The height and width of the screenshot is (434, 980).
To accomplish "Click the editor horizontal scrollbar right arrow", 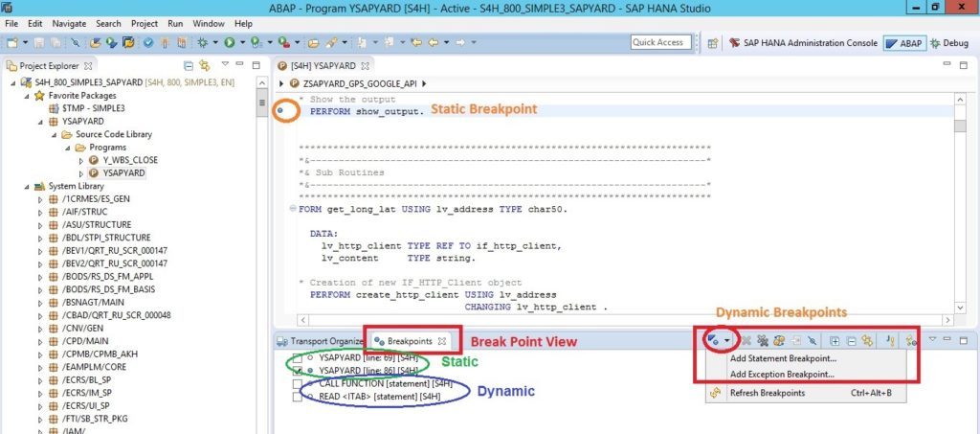I will coord(948,320).
